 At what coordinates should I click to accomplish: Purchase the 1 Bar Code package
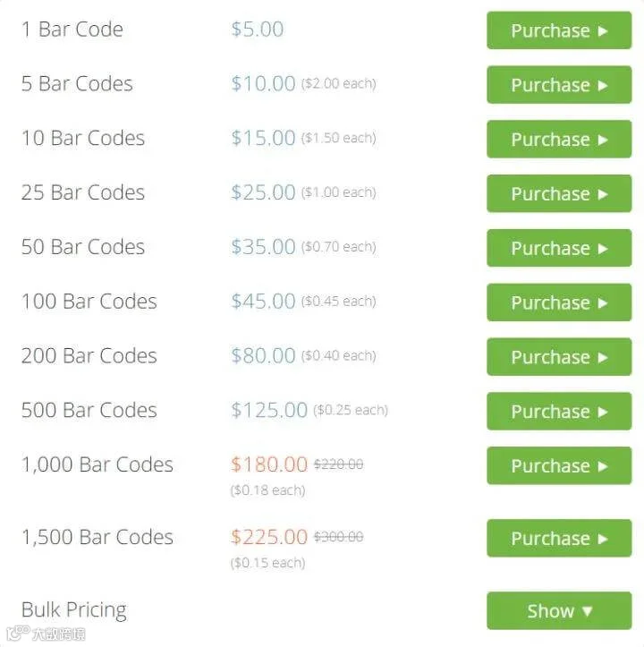pos(559,30)
